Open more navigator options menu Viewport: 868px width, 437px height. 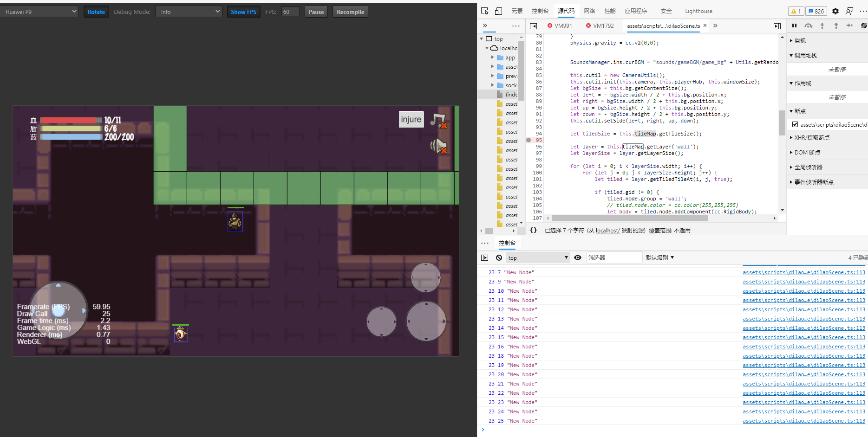(516, 26)
